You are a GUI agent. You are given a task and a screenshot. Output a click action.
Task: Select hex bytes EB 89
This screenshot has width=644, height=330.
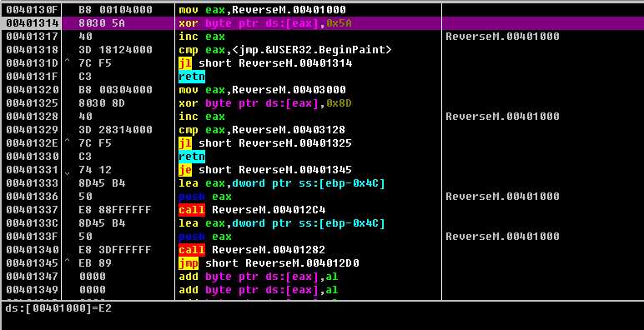point(95,263)
